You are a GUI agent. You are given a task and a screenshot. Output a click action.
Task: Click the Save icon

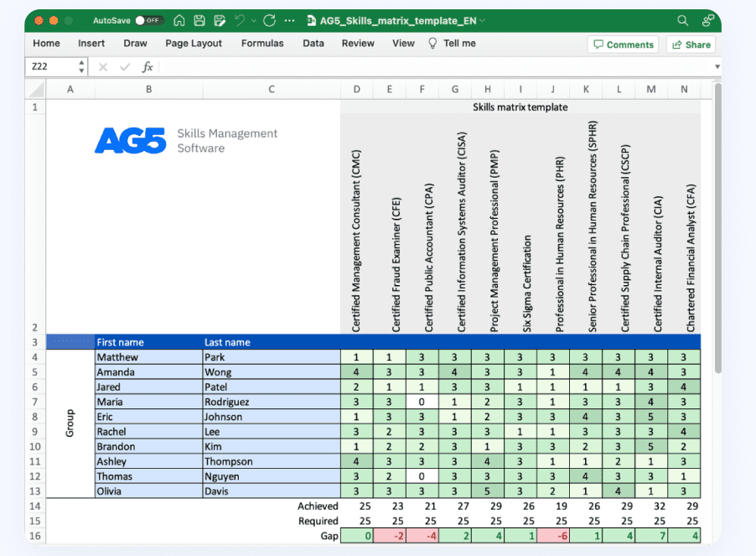(199, 20)
